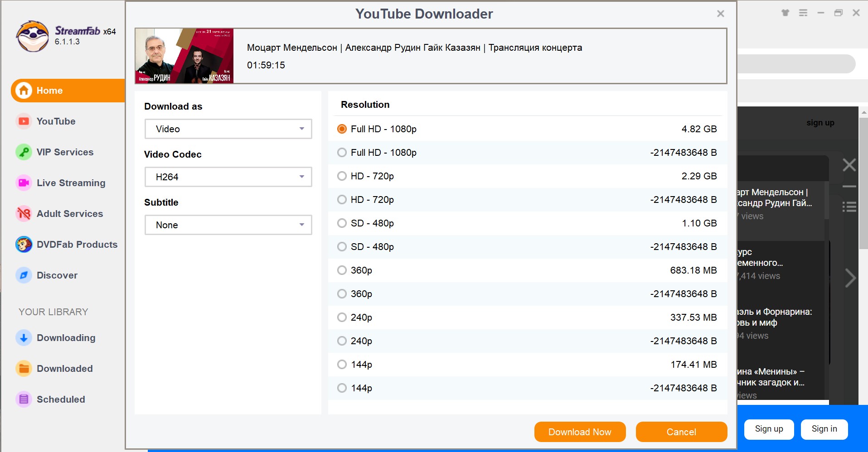The height and width of the screenshot is (452, 868).
Task: Click the Моцарт Мендельсон video title
Action: click(414, 48)
